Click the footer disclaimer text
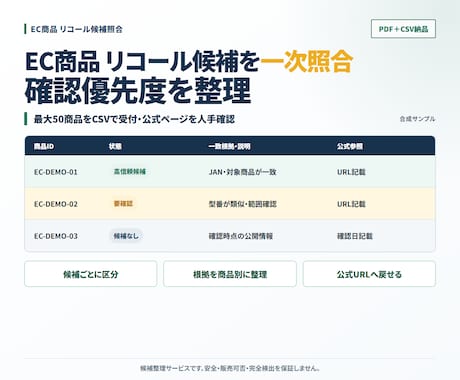The width and height of the screenshot is (460, 380). point(230,368)
